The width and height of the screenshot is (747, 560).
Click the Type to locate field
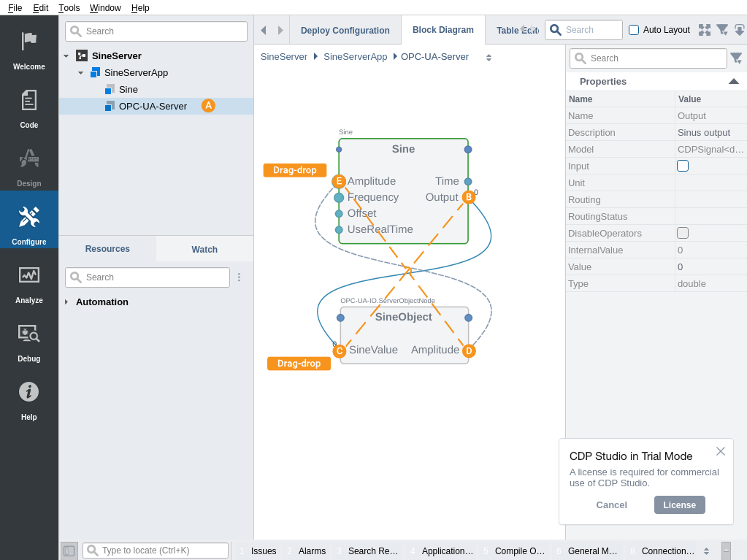(x=162, y=551)
